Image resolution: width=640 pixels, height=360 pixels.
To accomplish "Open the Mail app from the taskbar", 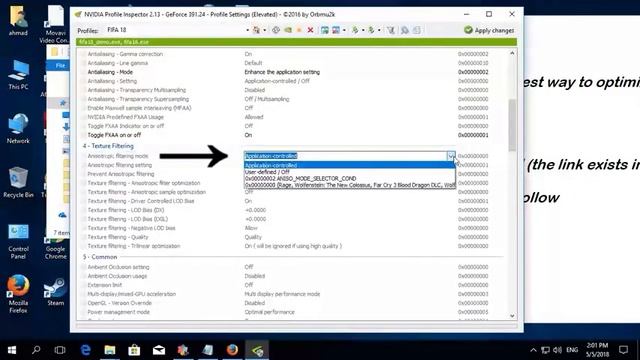I will click(159, 350).
